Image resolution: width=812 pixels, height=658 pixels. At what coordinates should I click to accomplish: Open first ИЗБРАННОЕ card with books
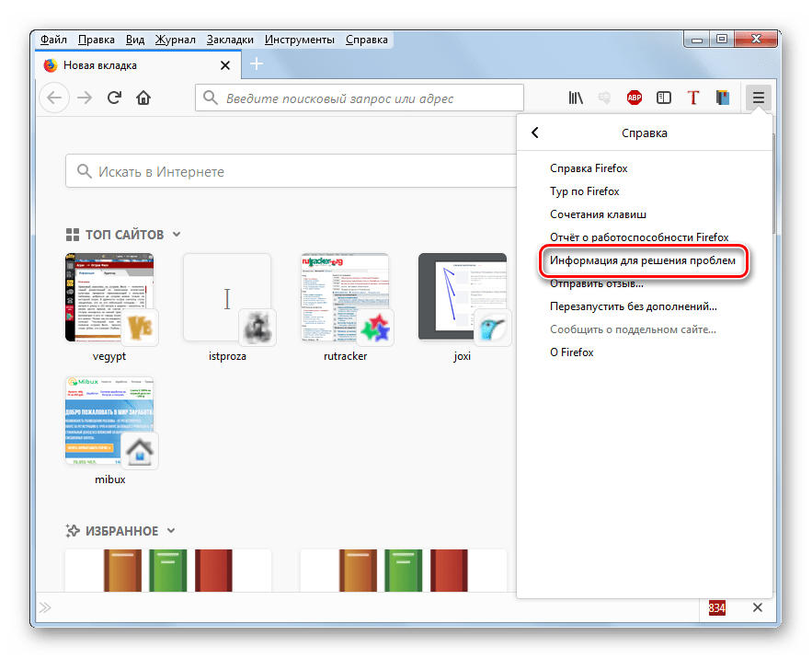168,570
